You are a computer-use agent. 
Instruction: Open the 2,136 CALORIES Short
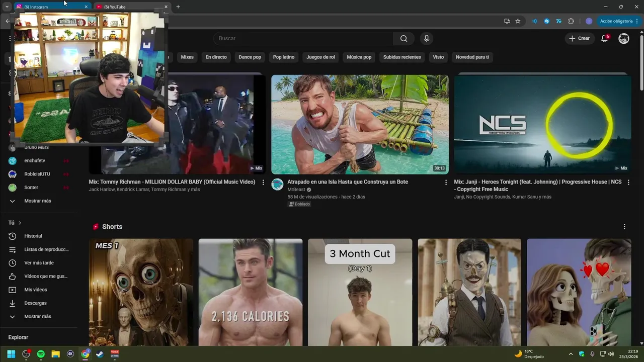tap(251, 292)
